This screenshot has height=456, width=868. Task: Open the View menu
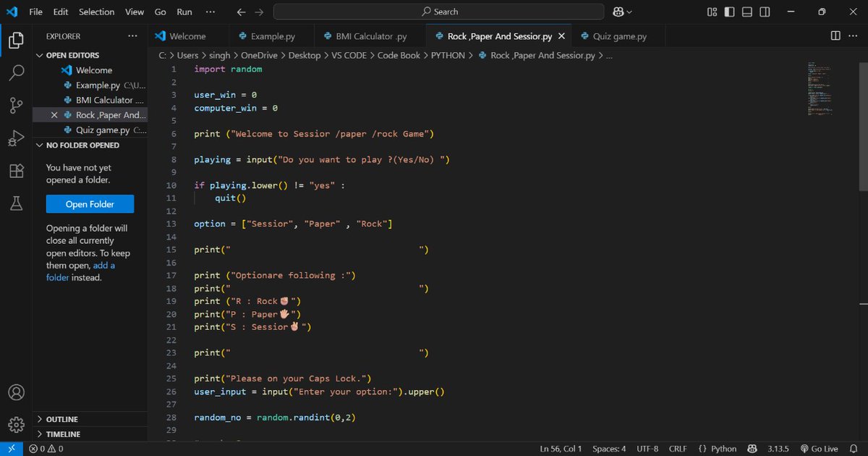pyautogui.click(x=135, y=12)
